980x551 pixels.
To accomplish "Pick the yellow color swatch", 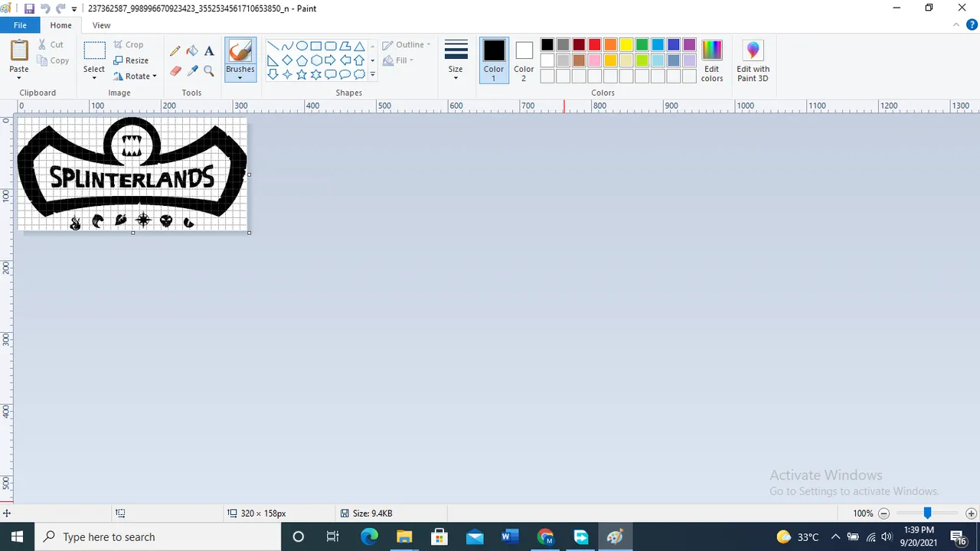I will point(626,44).
